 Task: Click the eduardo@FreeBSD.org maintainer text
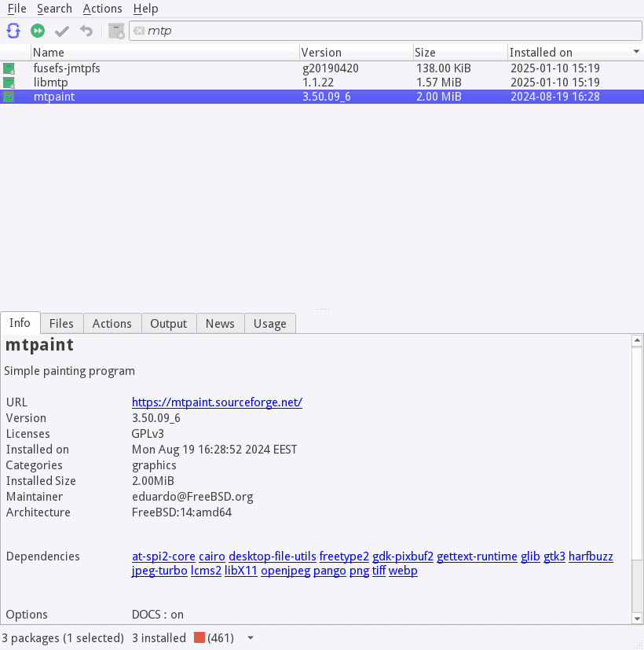(192, 497)
